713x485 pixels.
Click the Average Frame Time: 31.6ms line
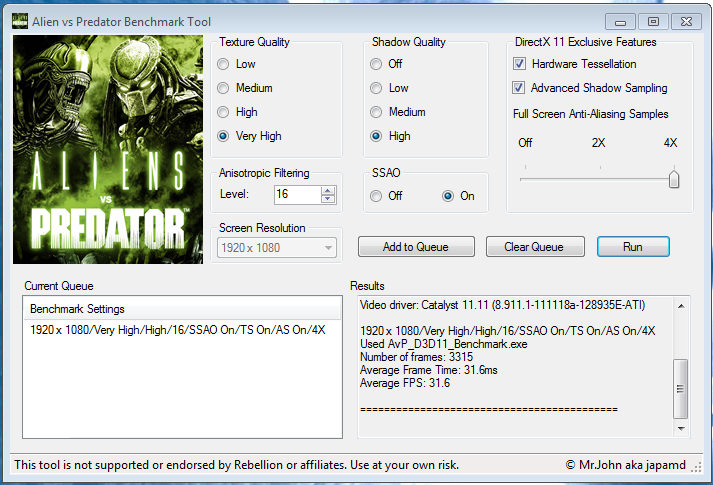[429, 370]
